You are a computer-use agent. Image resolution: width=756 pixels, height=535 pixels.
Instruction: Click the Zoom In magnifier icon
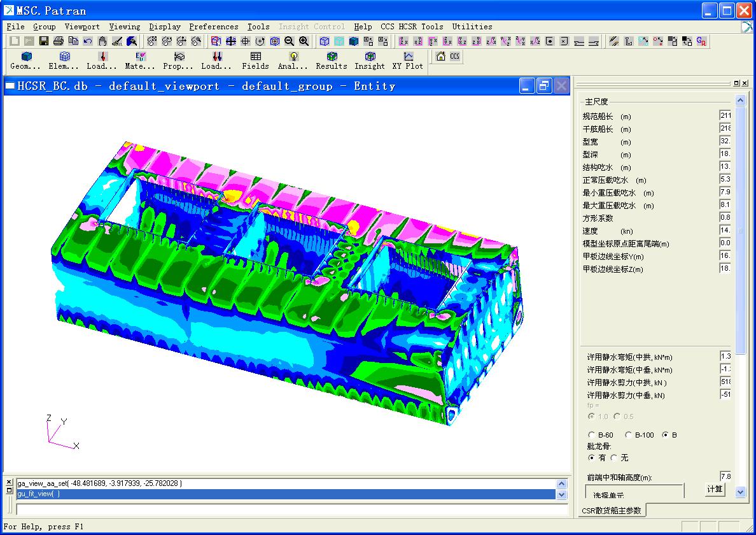[304, 41]
